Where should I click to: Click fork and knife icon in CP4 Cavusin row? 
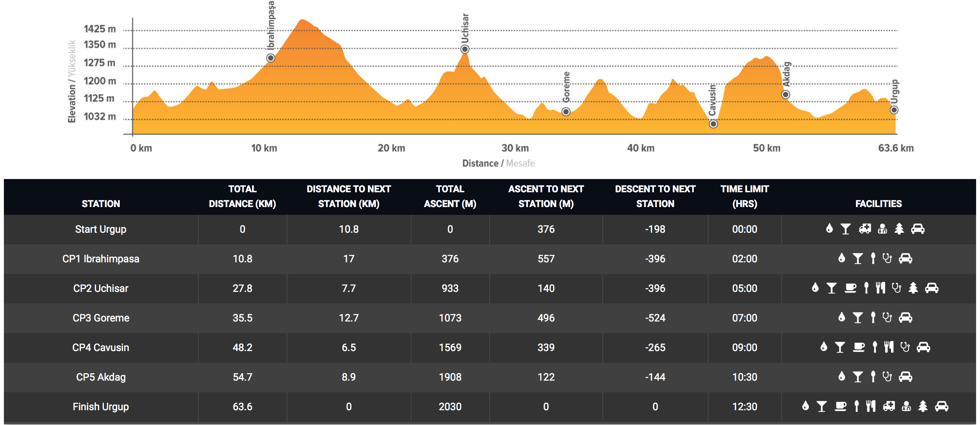tap(889, 347)
